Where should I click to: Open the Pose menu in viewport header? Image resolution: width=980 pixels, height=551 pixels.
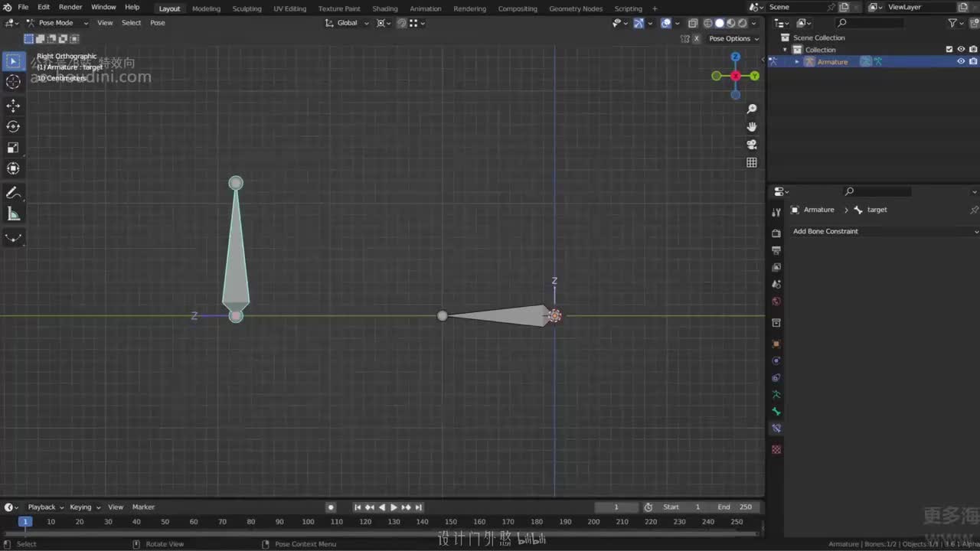[x=158, y=23]
